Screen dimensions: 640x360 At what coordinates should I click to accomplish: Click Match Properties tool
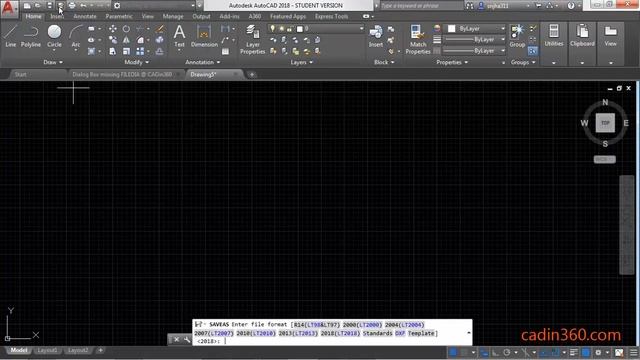pyautogui.click(x=418, y=39)
